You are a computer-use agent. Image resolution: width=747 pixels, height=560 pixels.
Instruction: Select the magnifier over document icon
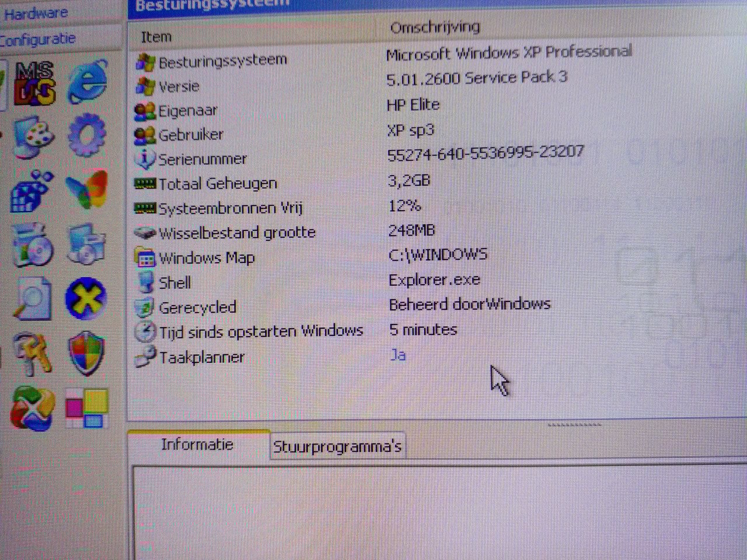[x=33, y=299]
